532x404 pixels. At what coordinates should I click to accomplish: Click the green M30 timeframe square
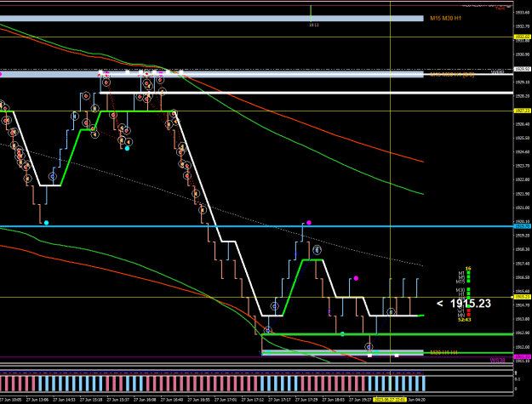pyautogui.click(x=468, y=289)
